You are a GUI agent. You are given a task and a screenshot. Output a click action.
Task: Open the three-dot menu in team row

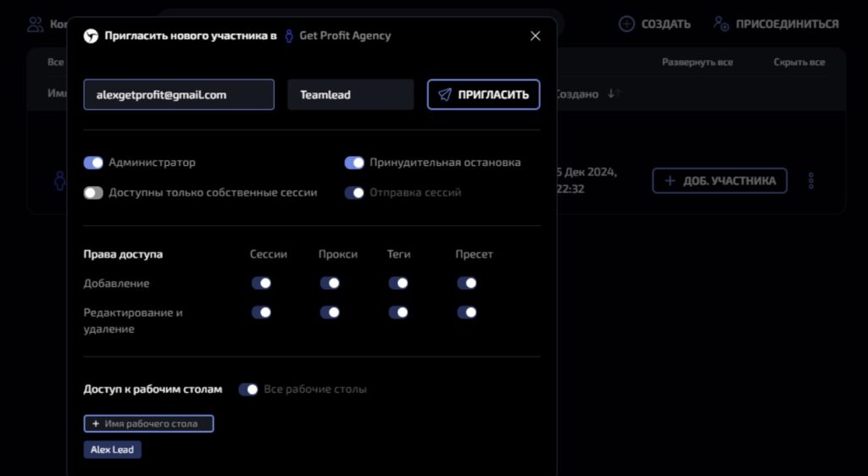point(811,180)
